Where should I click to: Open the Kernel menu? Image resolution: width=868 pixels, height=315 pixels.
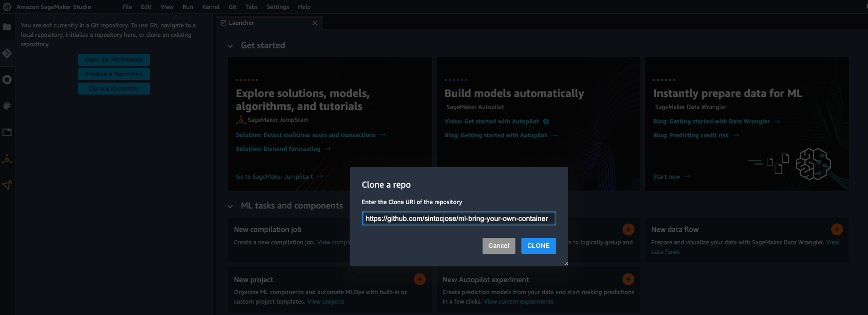click(211, 7)
